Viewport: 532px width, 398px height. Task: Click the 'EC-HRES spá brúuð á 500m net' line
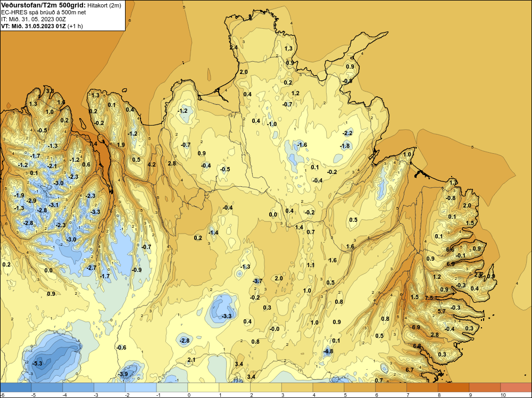click(44, 12)
